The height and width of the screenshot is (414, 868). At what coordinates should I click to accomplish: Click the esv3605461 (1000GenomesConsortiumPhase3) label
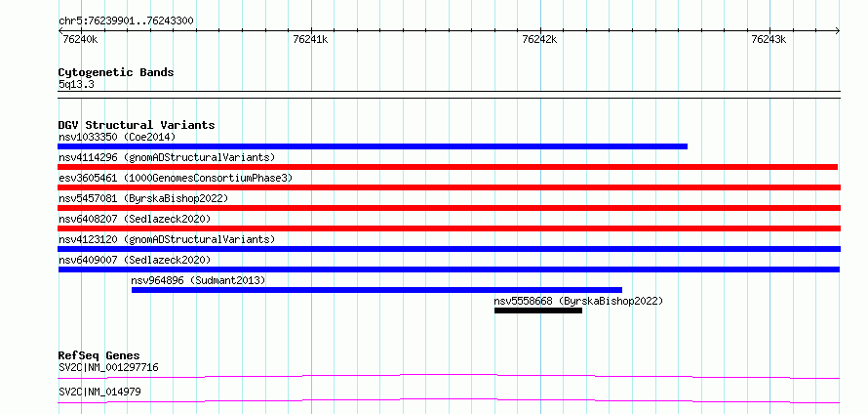tap(176, 178)
